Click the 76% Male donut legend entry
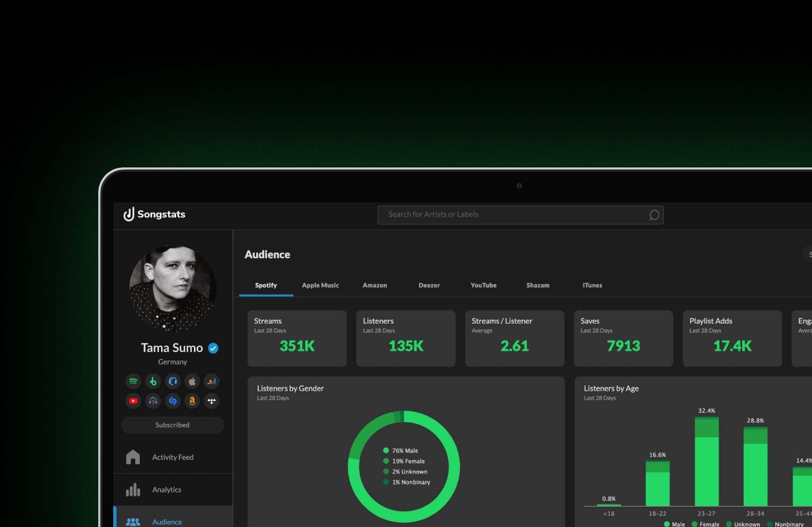The height and width of the screenshot is (527, 812). [401, 451]
